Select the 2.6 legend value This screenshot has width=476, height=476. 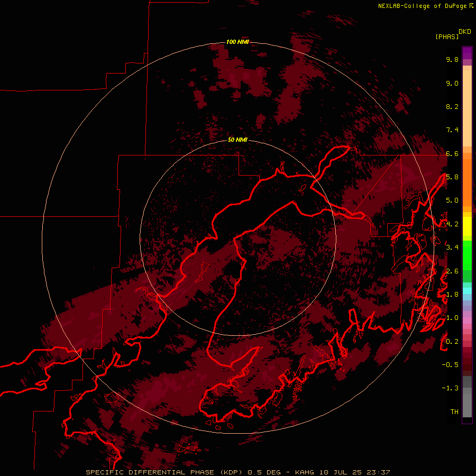[x=452, y=271]
